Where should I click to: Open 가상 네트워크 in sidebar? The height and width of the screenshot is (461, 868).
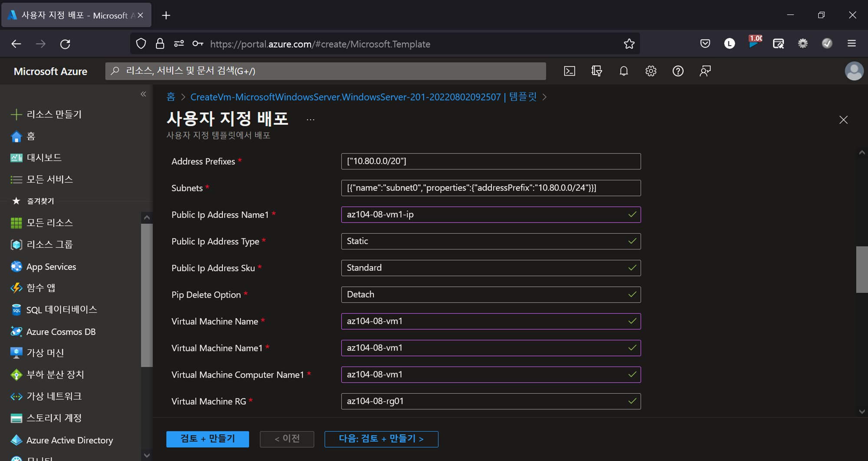pyautogui.click(x=46, y=396)
